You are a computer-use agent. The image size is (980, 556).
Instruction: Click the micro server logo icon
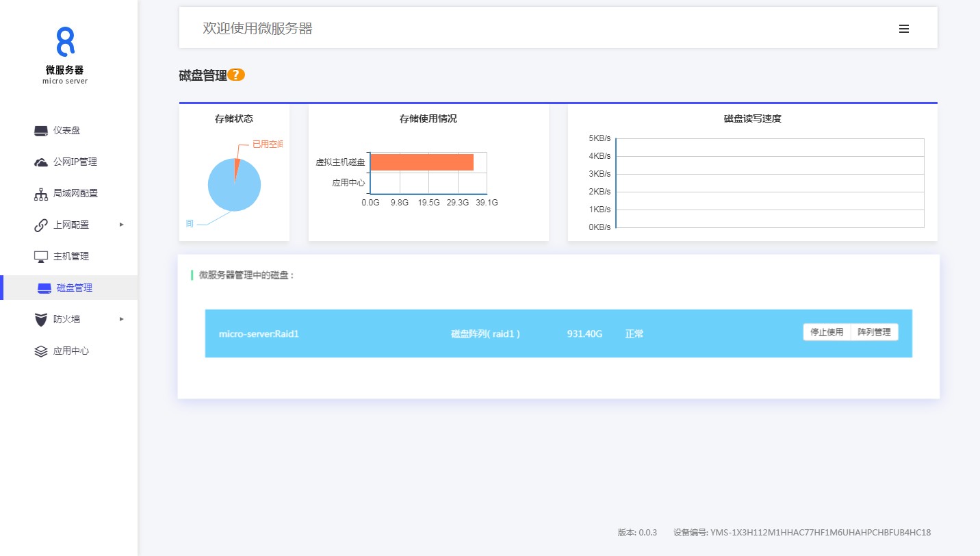pos(65,42)
